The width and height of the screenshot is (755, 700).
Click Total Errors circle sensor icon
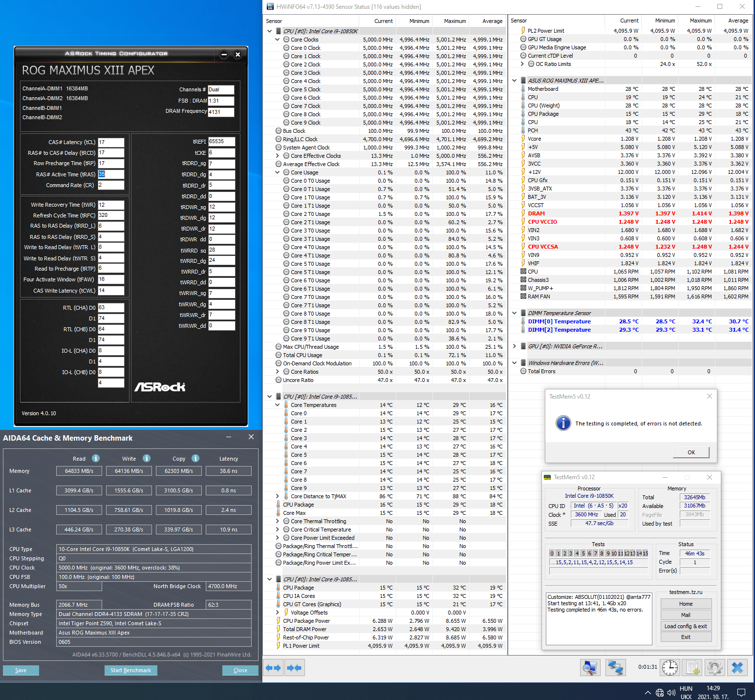[x=523, y=371]
